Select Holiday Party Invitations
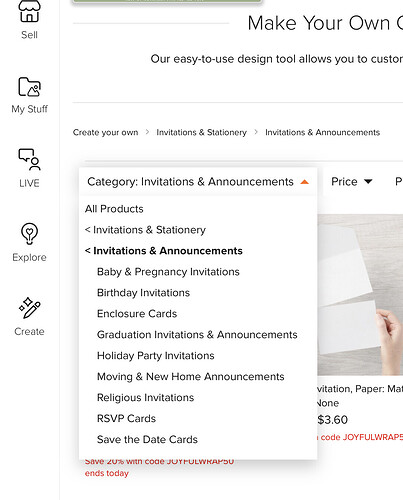Image resolution: width=403 pixels, height=500 pixels. pos(155,356)
